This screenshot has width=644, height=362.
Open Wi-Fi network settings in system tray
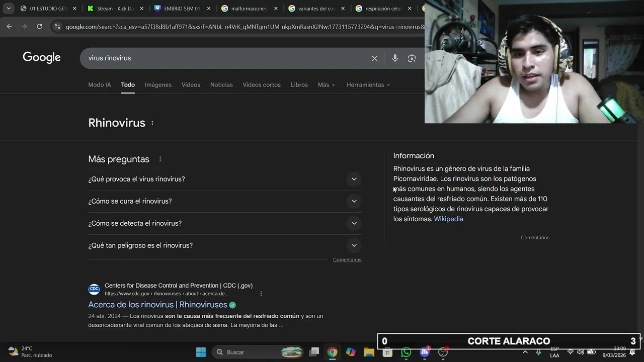pos(570,352)
